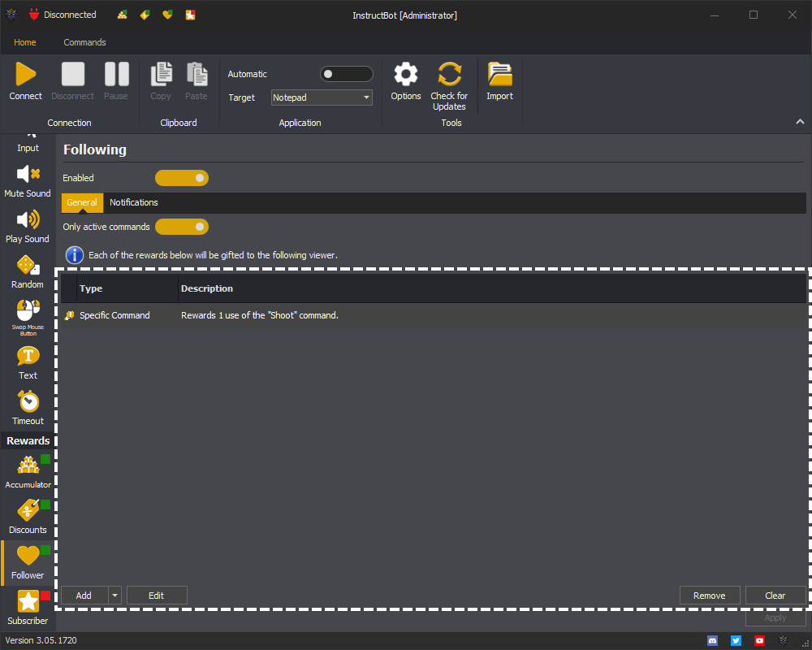Open Follower rewards in sidebar

tap(28, 563)
